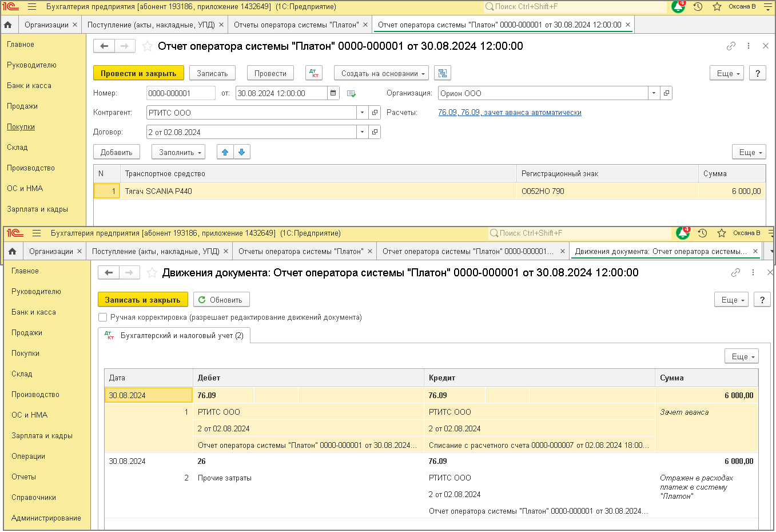Image resolution: width=776 pixels, height=532 pixels.
Task: Click Провести button
Action: point(270,73)
